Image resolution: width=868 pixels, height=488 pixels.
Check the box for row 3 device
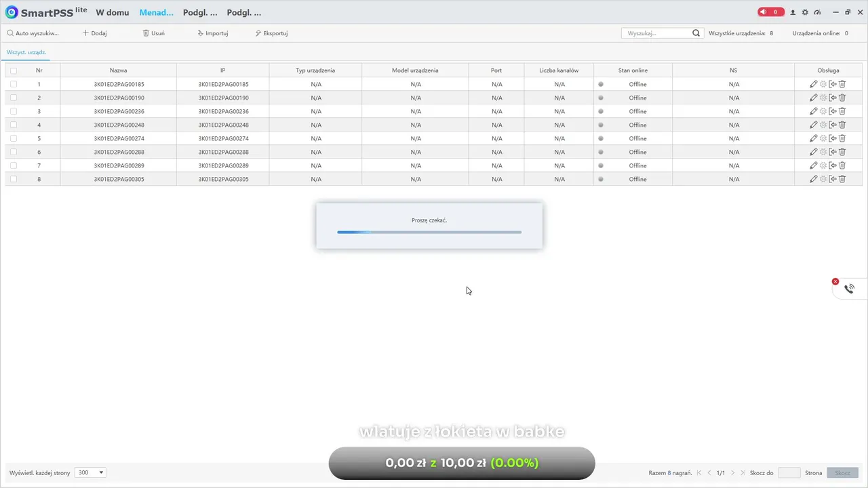click(x=14, y=111)
